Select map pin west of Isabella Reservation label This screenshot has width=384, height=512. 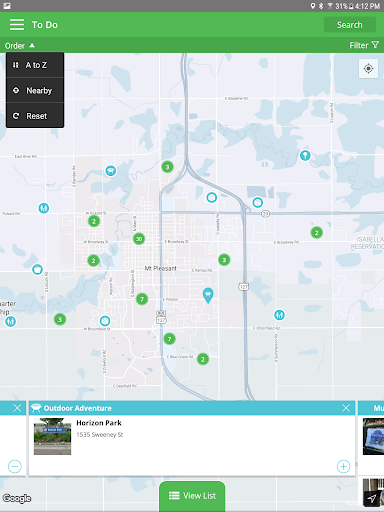point(317,233)
